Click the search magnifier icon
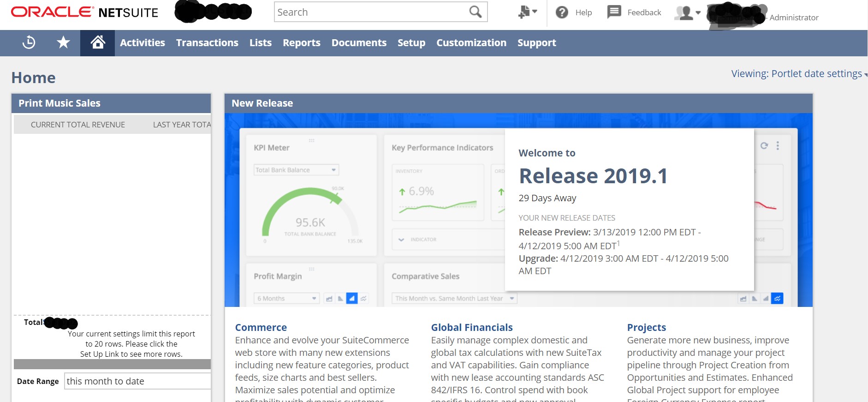 [475, 12]
